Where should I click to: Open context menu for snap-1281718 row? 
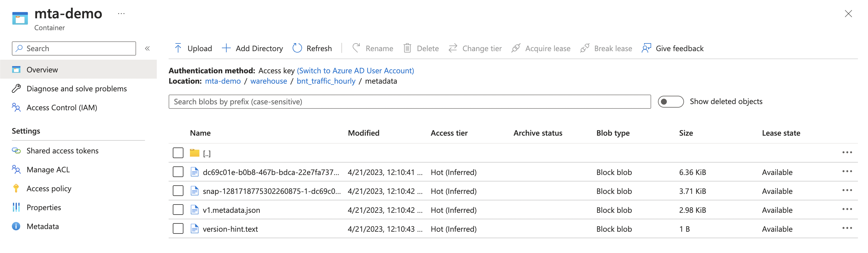tap(847, 190)
